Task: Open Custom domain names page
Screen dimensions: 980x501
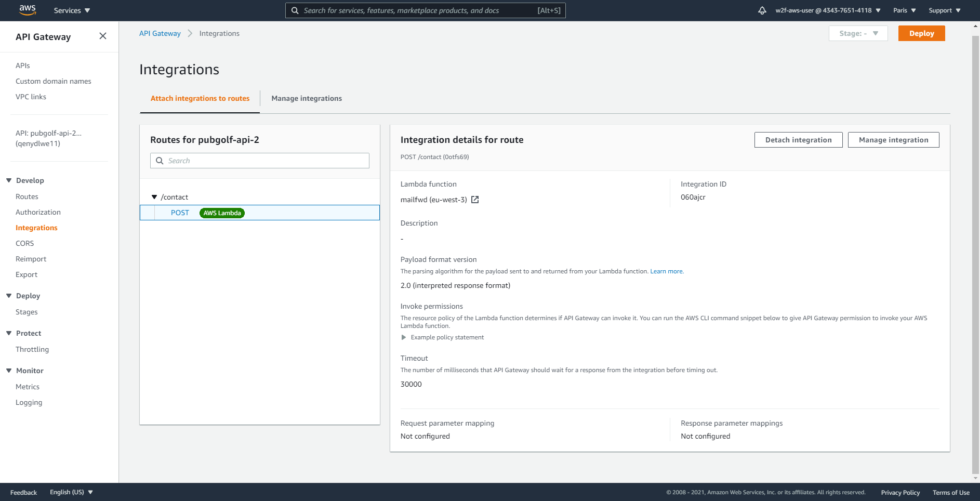Action: pyautogui.click(x=54, y=81)
